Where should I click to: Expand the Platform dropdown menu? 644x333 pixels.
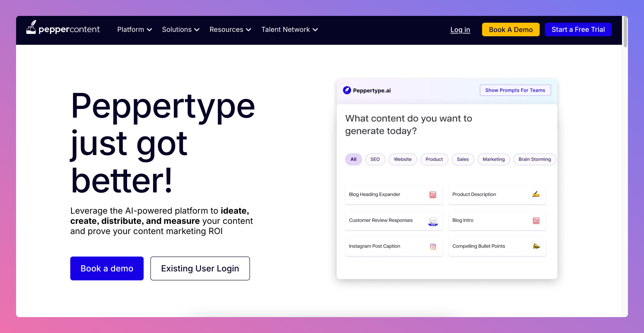(135, 30)
